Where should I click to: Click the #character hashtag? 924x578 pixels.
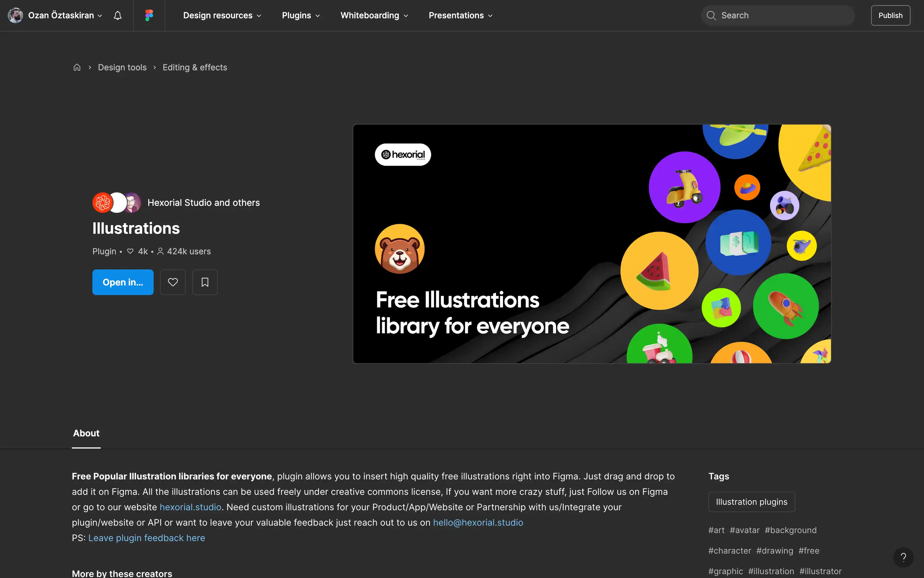pos(730,551)
